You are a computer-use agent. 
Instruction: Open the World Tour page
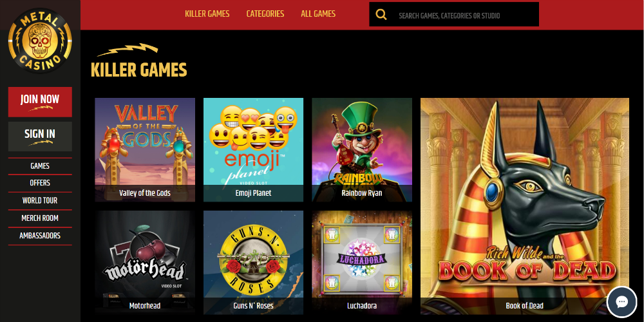[x=40, y=201]
